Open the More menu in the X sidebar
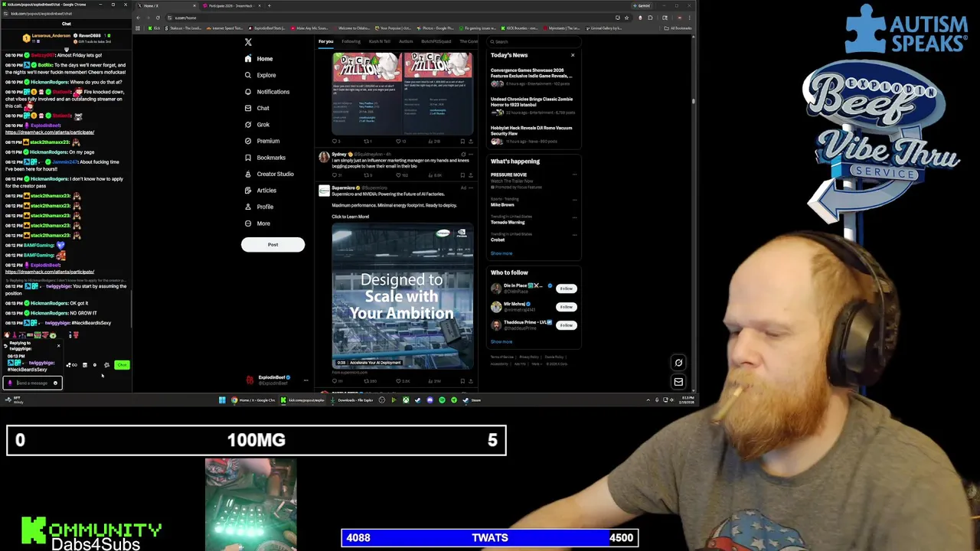This screenshot has width=980, height=551. 257,223
